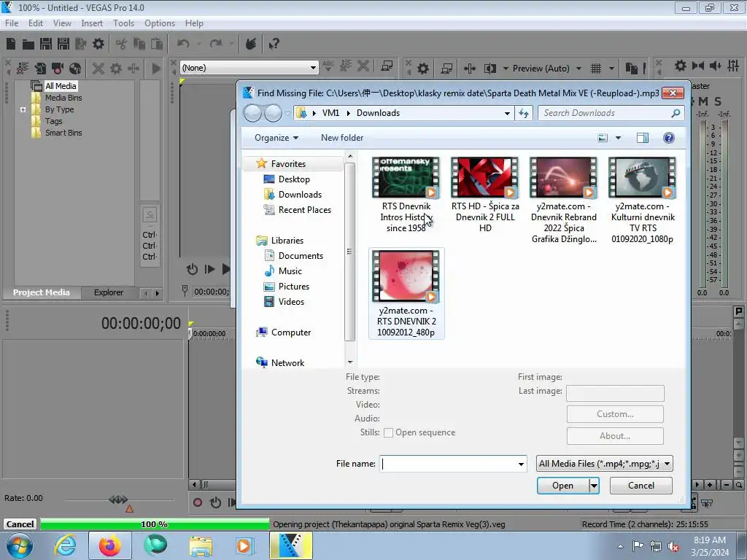
Task: Open the File name history dropdown
Action: tap(521, 464)
